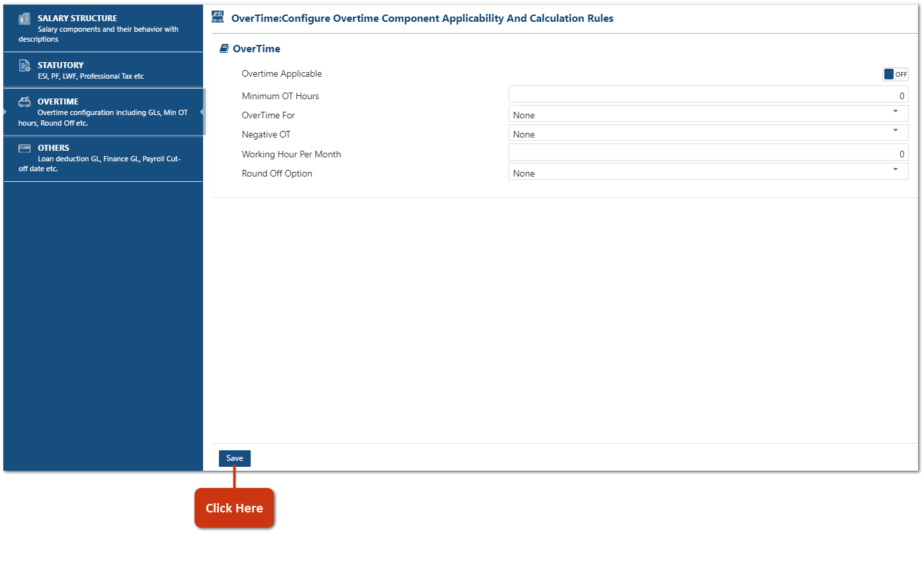Open the OverTime For dropdown
The width and height of the screenshot is (924, 564).
point(708,115)
